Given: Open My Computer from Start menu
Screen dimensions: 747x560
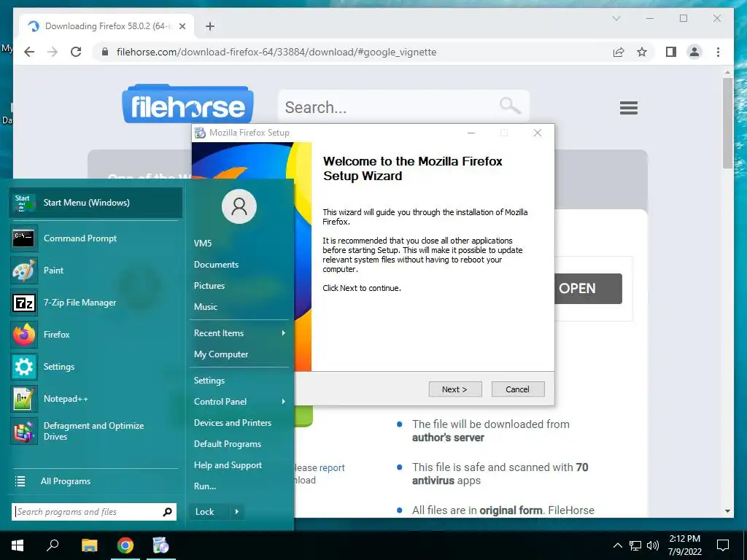Looking at the screenshot, I should coord(221,354).
